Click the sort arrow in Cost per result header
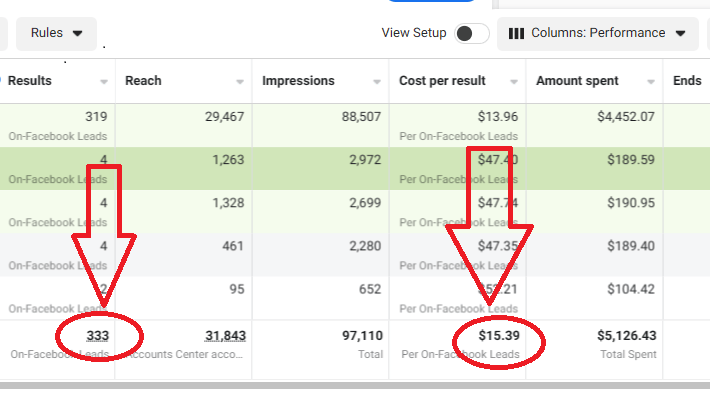 click(514, 82)
